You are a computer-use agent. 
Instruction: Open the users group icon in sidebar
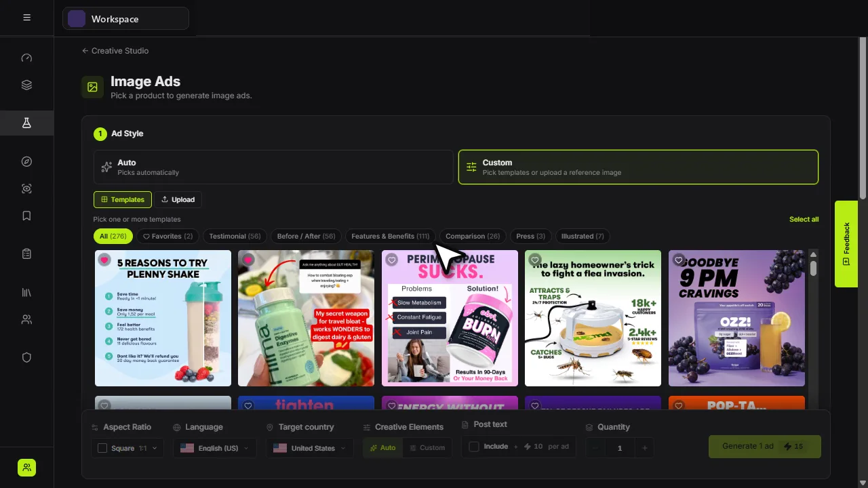click(26, 319)
